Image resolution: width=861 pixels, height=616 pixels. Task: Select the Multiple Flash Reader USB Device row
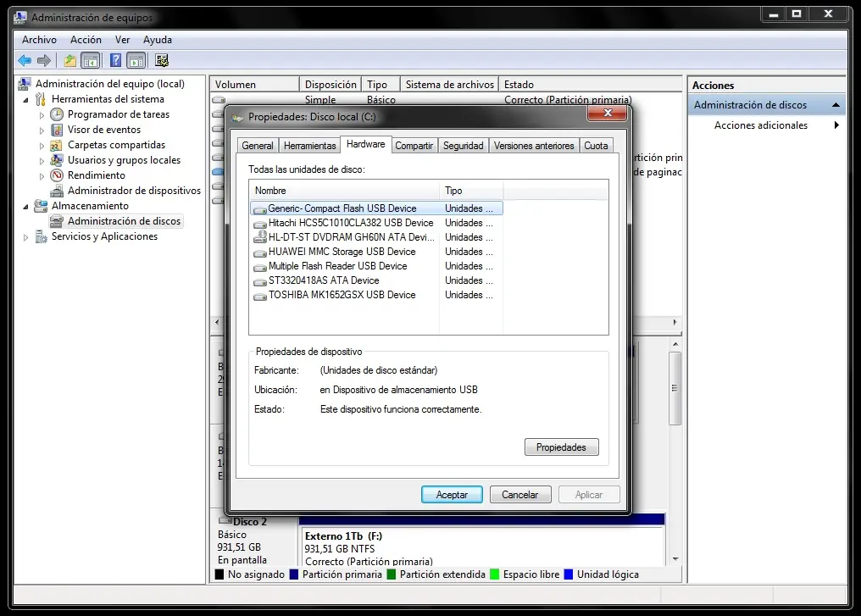376,266
